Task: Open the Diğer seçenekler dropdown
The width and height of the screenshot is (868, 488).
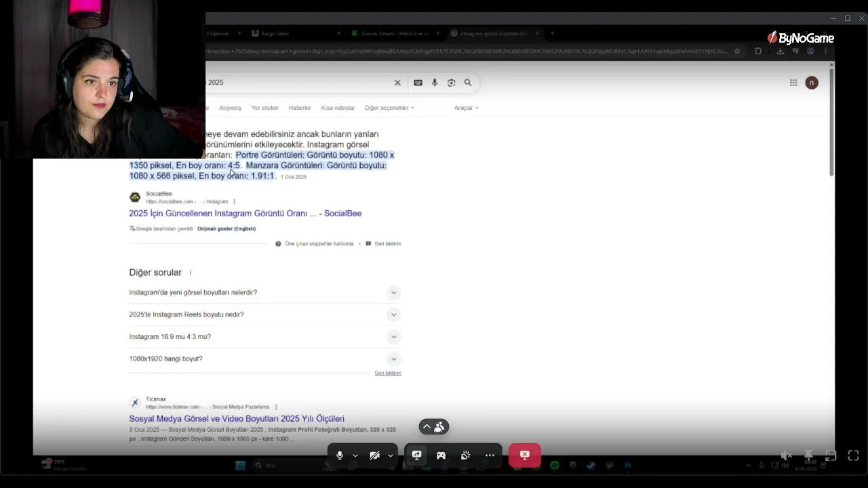Action: (x=389, y=108)
